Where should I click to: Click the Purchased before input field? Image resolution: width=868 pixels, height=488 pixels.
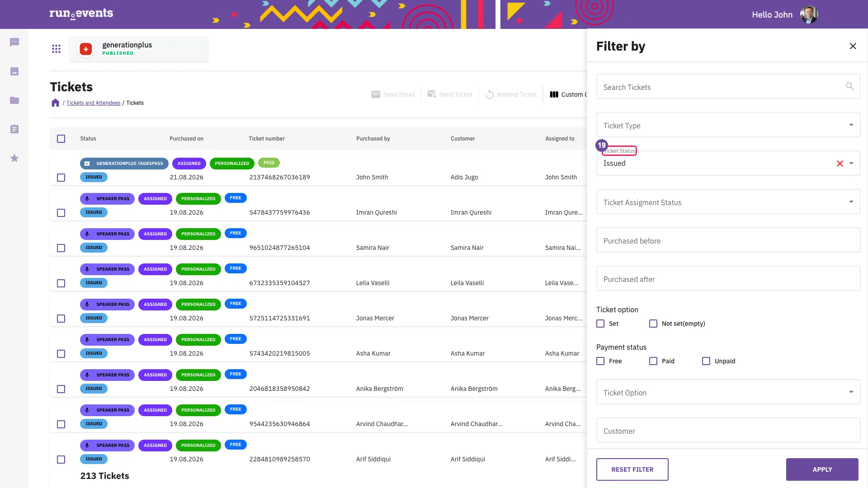point(728,240)
